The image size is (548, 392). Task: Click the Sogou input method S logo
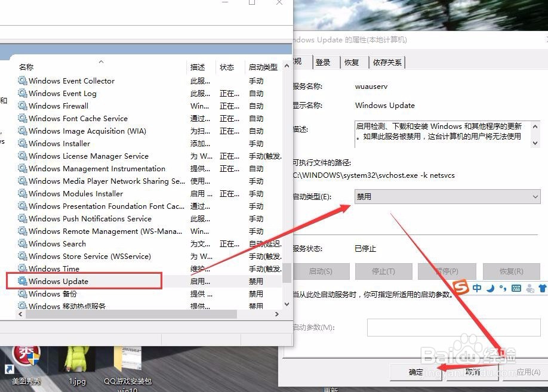click(461, 287)
